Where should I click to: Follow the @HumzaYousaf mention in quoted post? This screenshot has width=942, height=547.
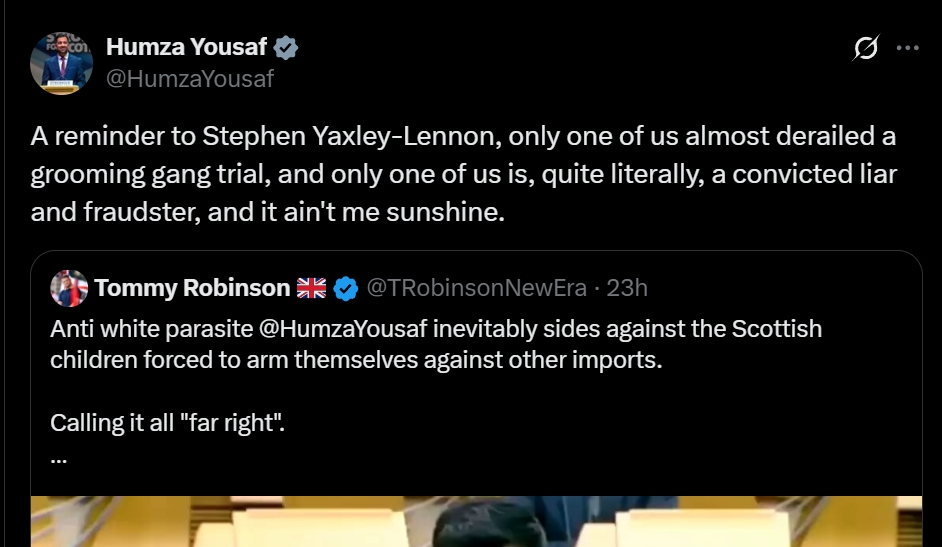coord(343,329)
